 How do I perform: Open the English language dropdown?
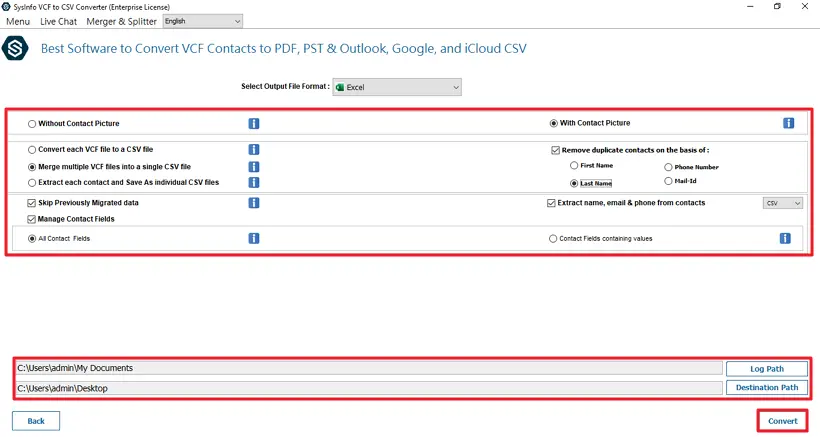203,21
